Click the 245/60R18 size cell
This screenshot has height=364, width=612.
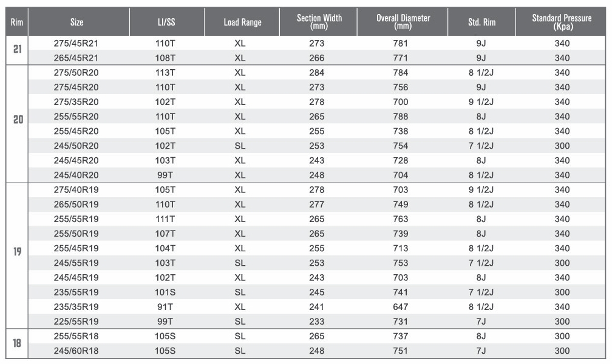point(76,351)
